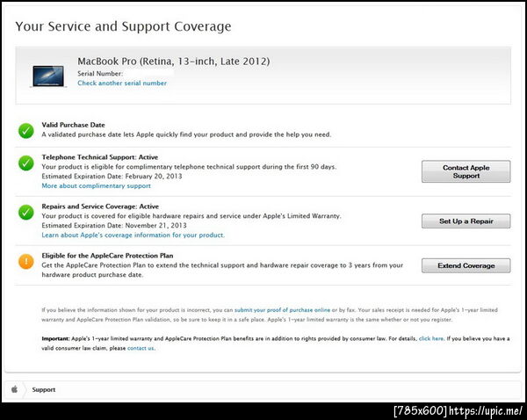Image resolution: width=527 pixels, height=420 pixels.
Task: Click the green checkmark beside Valid Purchase Date
Action: [x=25, y=131]
